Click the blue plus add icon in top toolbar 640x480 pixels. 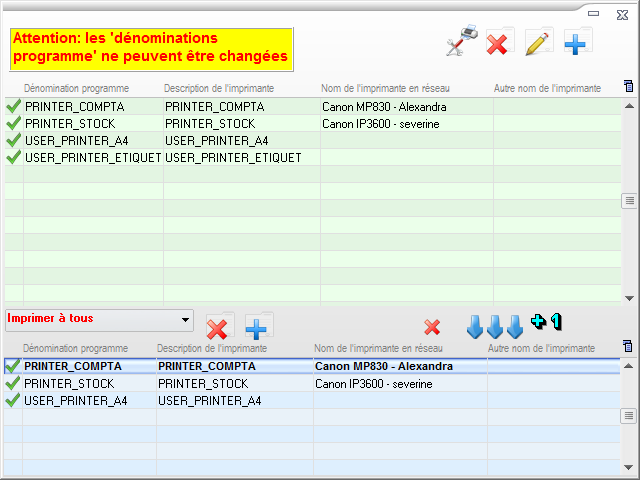click(576, 43)
